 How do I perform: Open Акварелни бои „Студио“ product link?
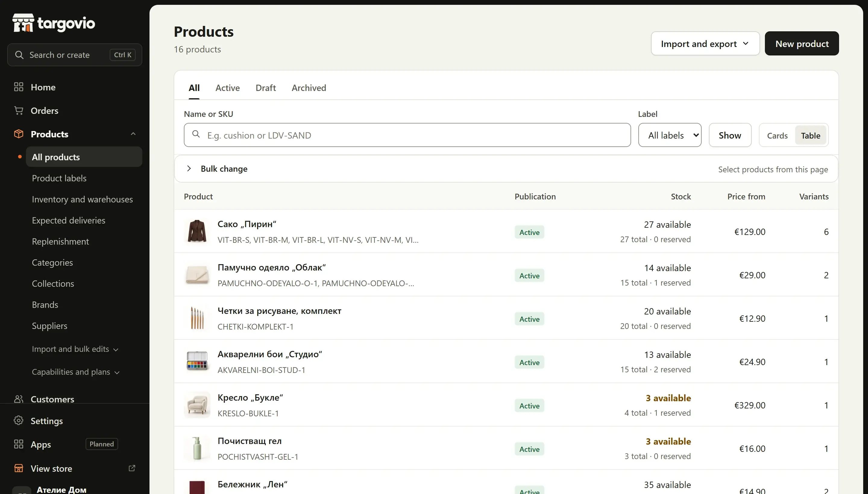point(269,355)
